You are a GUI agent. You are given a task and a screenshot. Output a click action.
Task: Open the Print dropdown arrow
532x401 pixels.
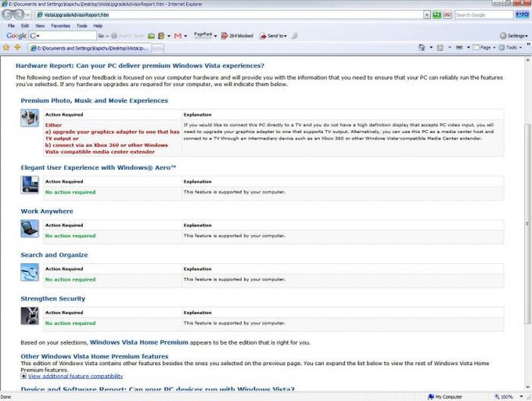coord(468,48)
